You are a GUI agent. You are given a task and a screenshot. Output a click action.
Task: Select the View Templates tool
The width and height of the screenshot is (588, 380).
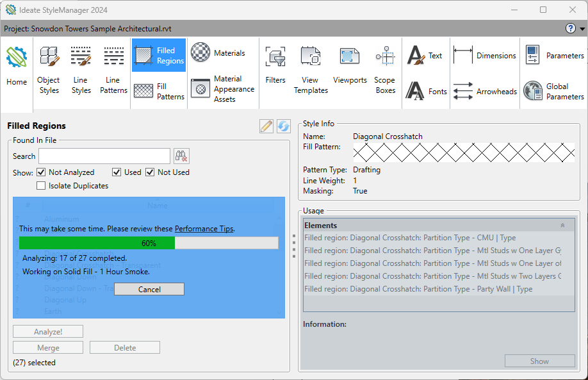tap(311, 70)
